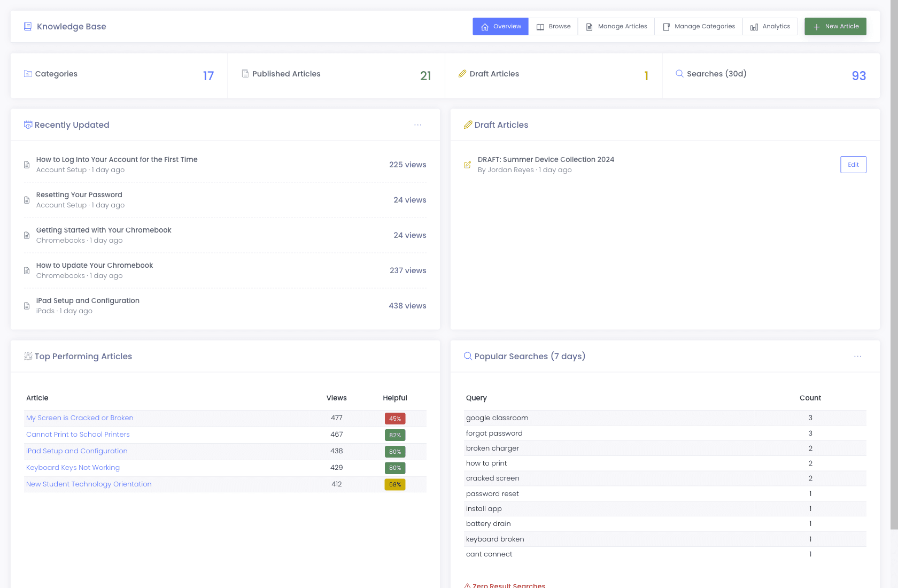Switch to the Overview tab
898x588 pixels.
501,27
